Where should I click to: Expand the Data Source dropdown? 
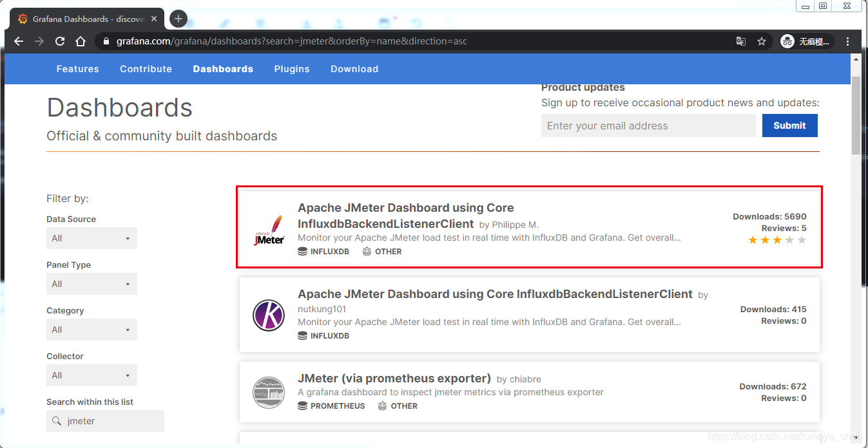(x=92, y=238)
